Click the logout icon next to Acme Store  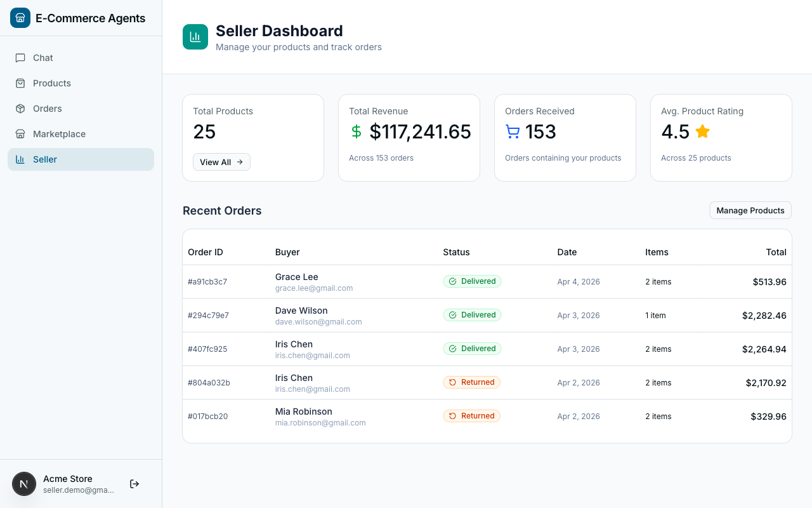click(134, 483)
